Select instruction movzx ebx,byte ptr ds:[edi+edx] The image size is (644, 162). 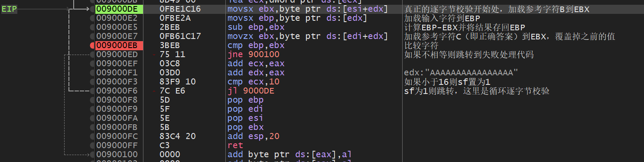tap(307, 36)
